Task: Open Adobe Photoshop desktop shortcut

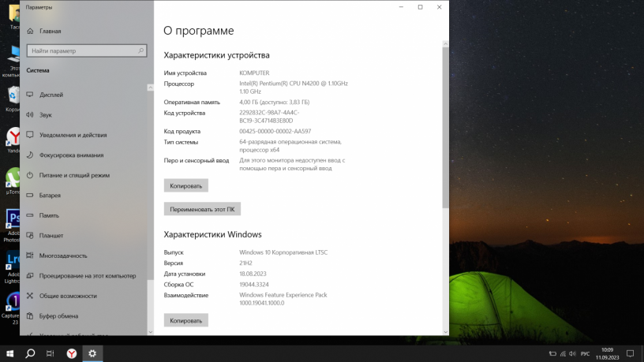Action: pos(12,226)
